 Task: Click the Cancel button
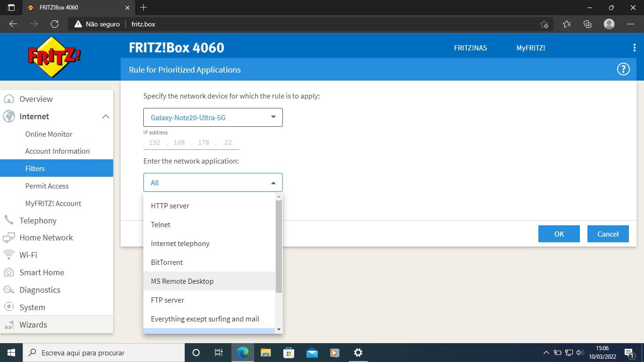pyautogui.click(x=608, y=234)
